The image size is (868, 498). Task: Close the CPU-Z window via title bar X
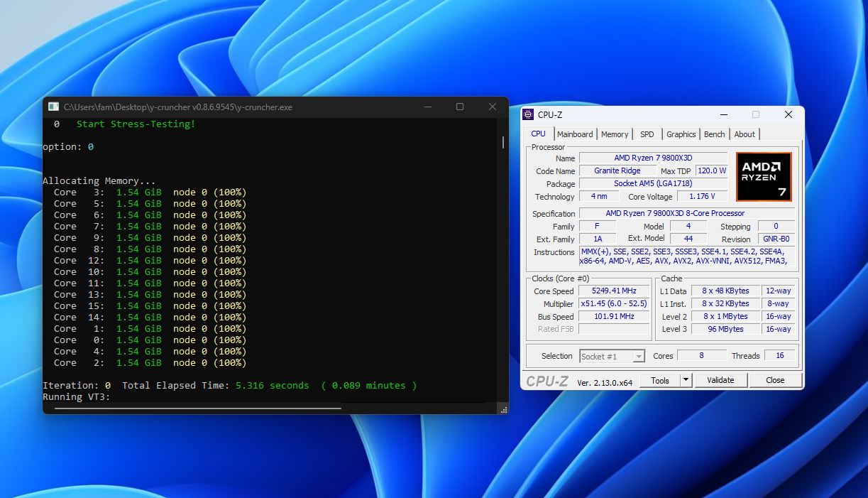pos(788,114)
